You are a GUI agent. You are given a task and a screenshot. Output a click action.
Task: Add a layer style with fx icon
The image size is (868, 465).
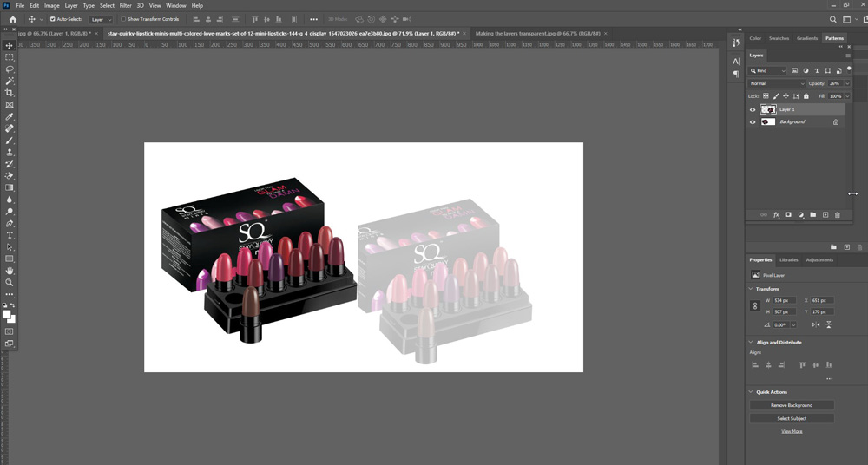pyautogui.click(x=776, y=215)
